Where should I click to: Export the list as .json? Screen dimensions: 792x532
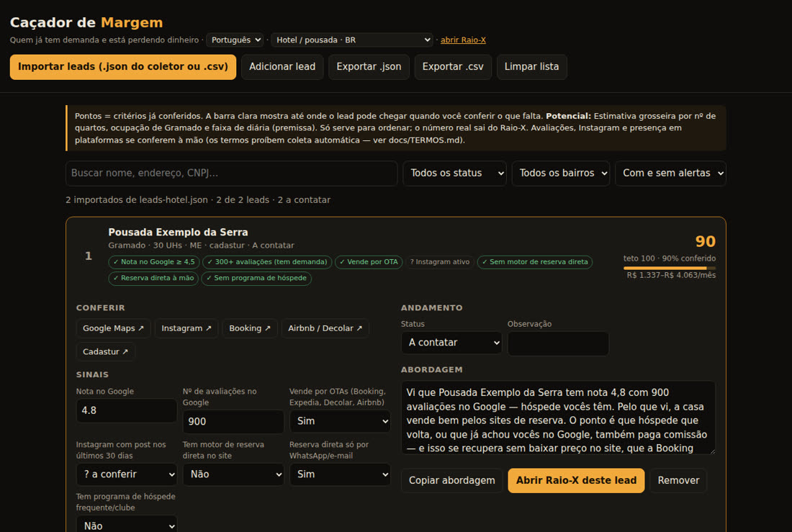(369, 67)
